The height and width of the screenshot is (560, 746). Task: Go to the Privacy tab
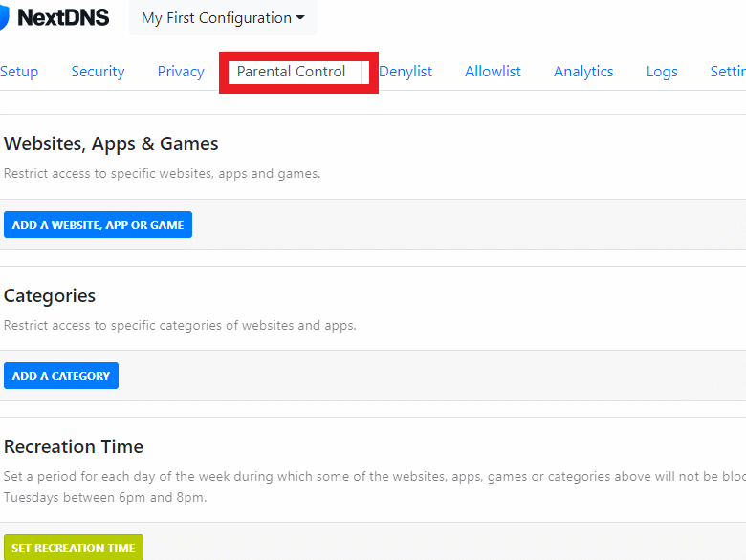click(x=181, y=72)
